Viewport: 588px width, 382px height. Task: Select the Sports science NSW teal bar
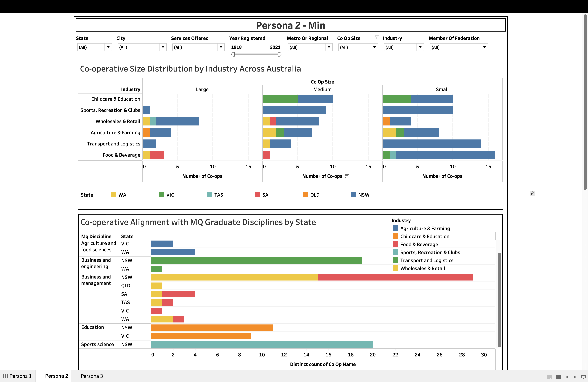click(262, 344)
